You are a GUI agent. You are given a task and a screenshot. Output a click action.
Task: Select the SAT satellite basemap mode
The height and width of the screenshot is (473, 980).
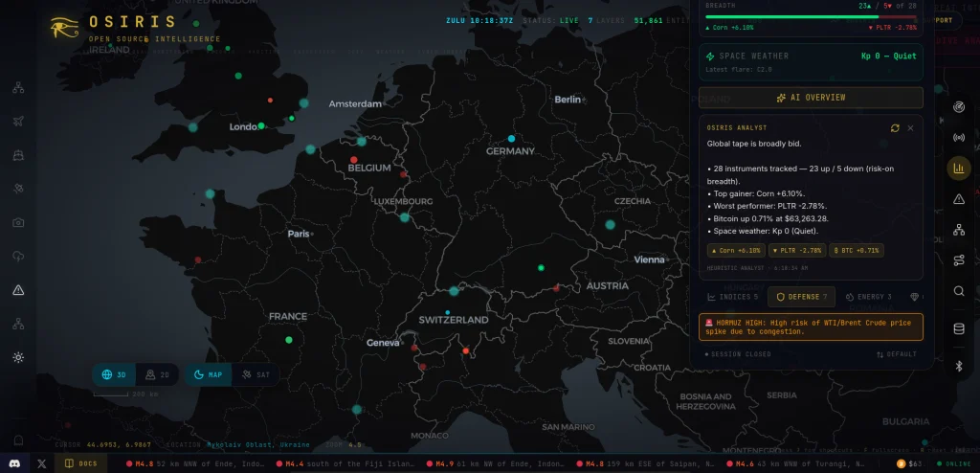point(256,374)
